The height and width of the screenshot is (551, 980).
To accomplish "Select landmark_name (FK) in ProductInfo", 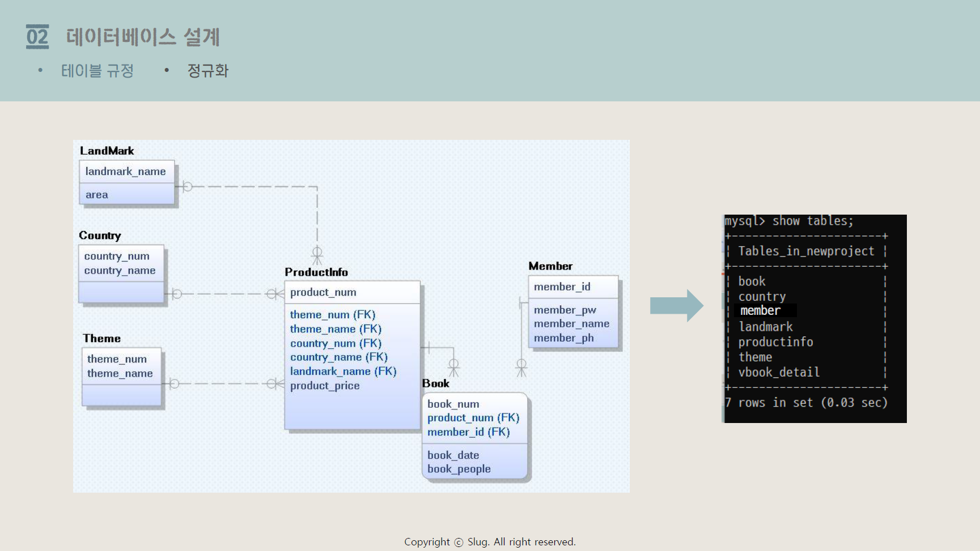I will 343,371.
